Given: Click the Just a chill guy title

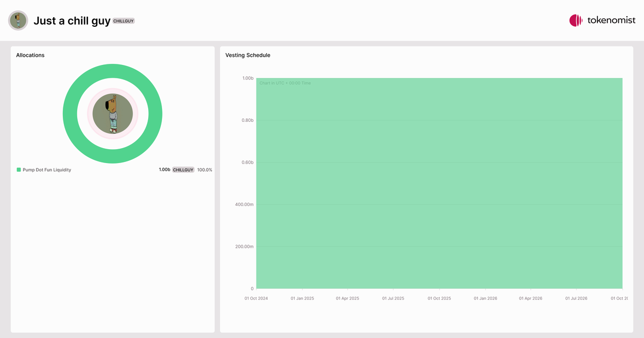Looking at the screenshot, I should coord(72,21).
